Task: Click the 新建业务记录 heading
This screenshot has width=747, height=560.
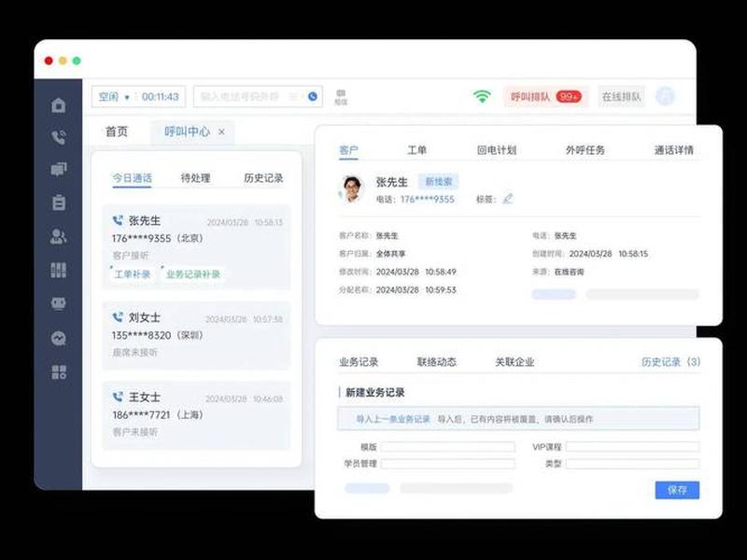Action: (375, 392)
